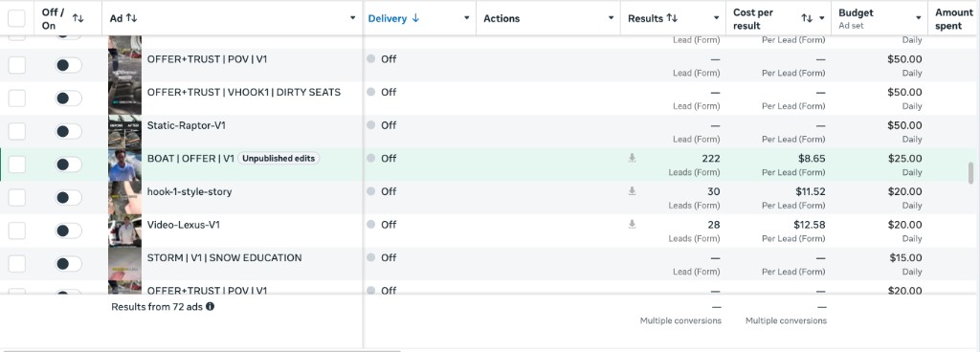Check the box for OFFER+TRUST | VHOOK1 | DIRTY SEATS
The image size is (980, 352).
(17, 98)
